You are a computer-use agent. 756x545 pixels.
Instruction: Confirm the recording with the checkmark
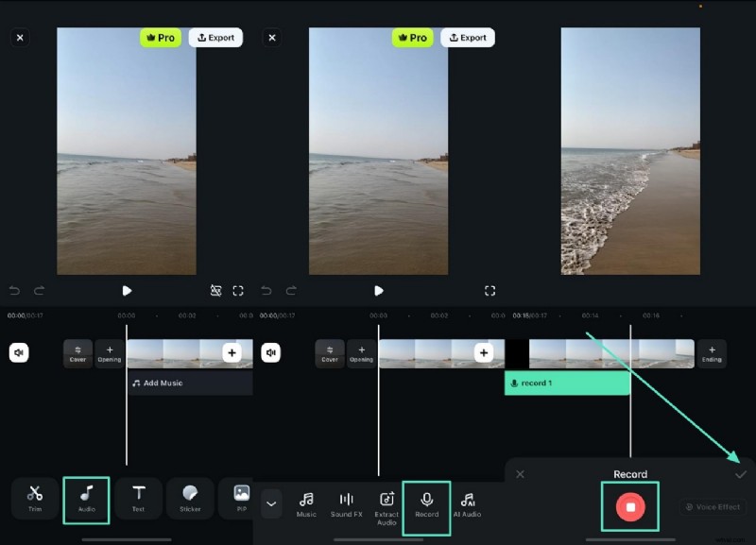click(x=742, y=475)
